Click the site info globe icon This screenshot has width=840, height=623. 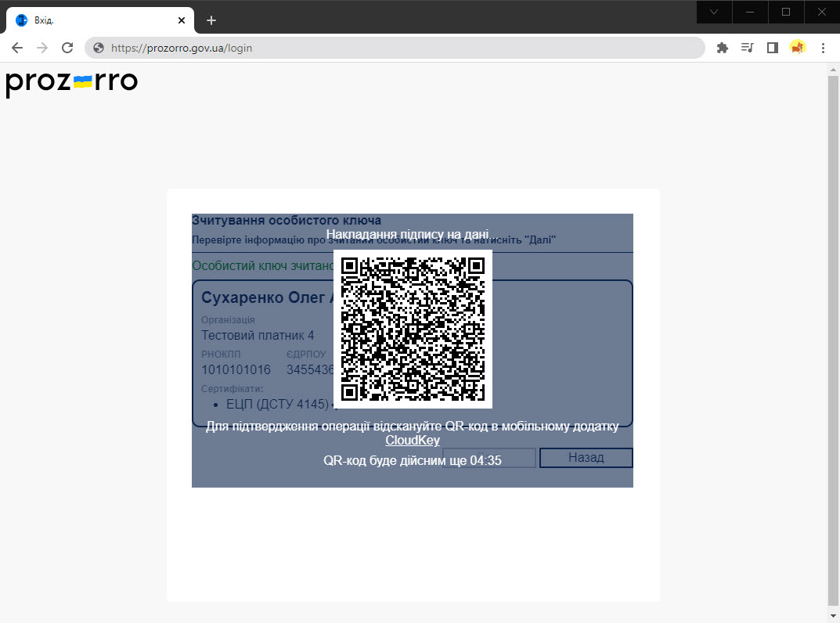pyautogui.click(x=99, y=49)
